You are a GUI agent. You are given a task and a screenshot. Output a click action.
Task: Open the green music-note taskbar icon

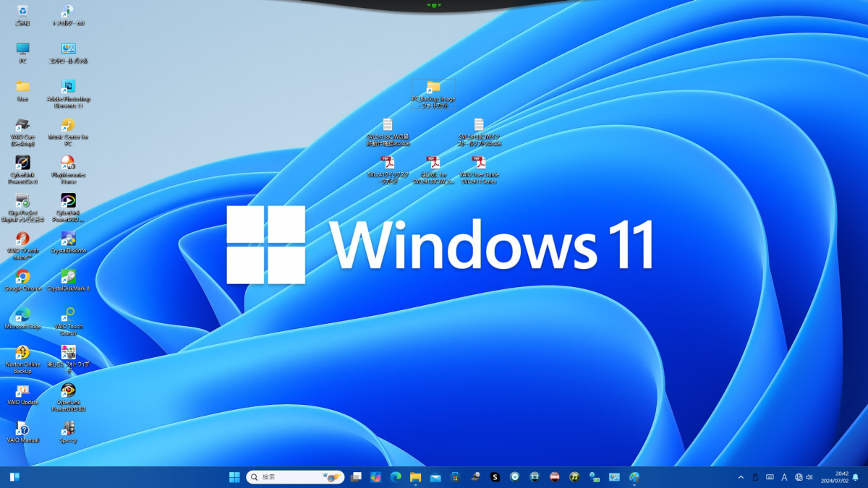(574, 477)
